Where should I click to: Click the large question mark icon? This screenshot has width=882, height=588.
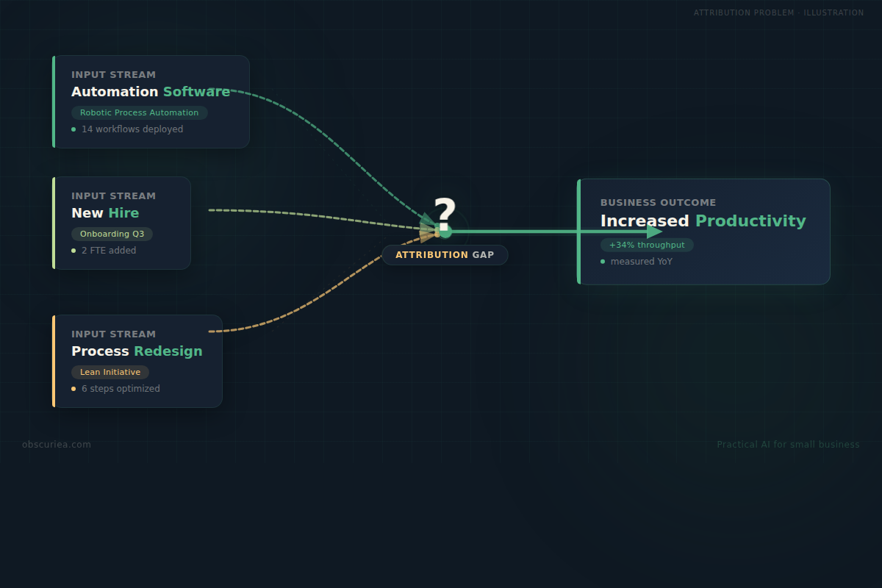click(x=445, y=215)
